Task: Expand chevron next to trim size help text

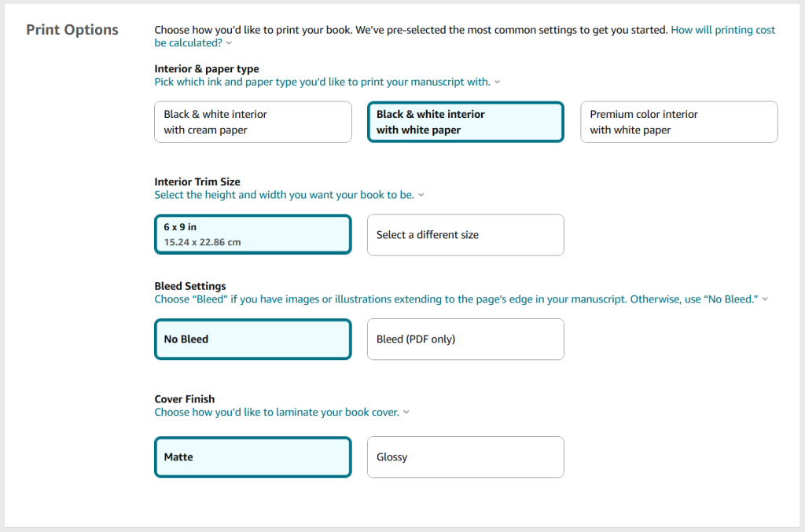Action: 421,194
